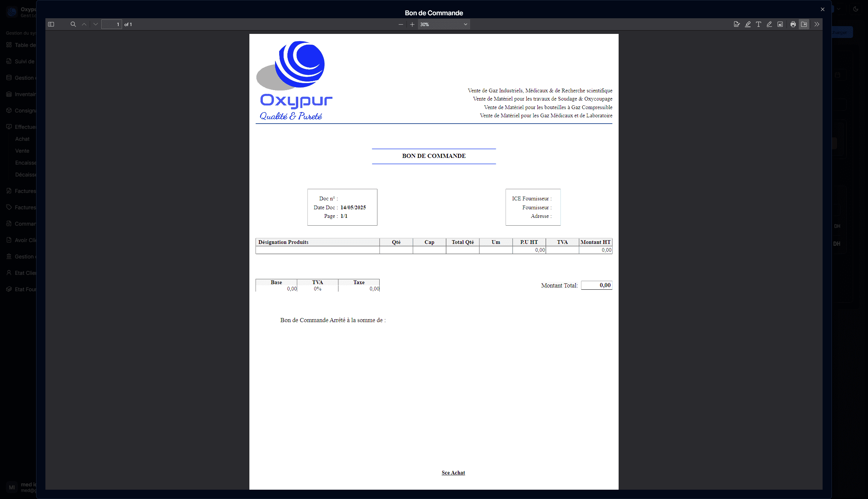Click the Montant Total value box
The image size is (868, 499).
(x=596, y=285)
